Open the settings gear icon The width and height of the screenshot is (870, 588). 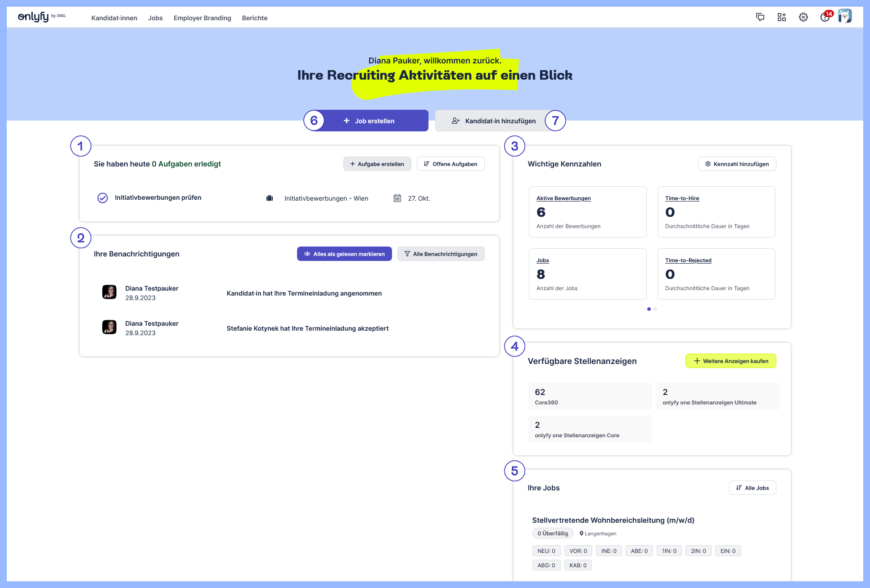(803, 17)
